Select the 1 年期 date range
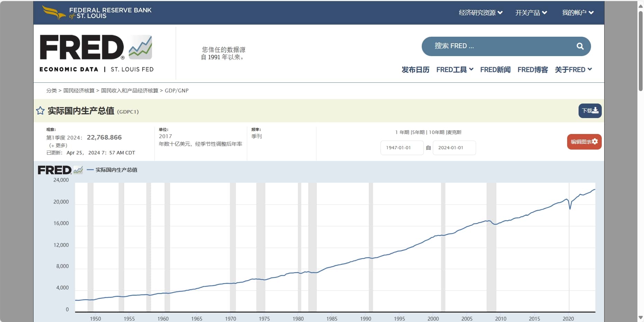The width and height of the screenshot is (644, 322). click(402, 132)
